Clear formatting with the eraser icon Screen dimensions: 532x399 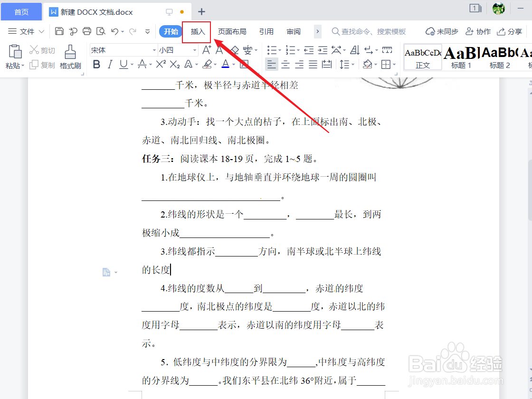pos(235,49)
